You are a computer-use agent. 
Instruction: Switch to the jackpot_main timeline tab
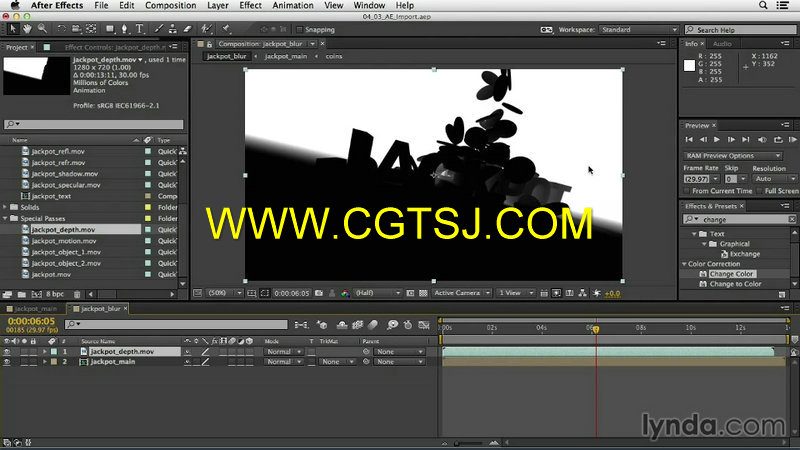click(35, 309)
